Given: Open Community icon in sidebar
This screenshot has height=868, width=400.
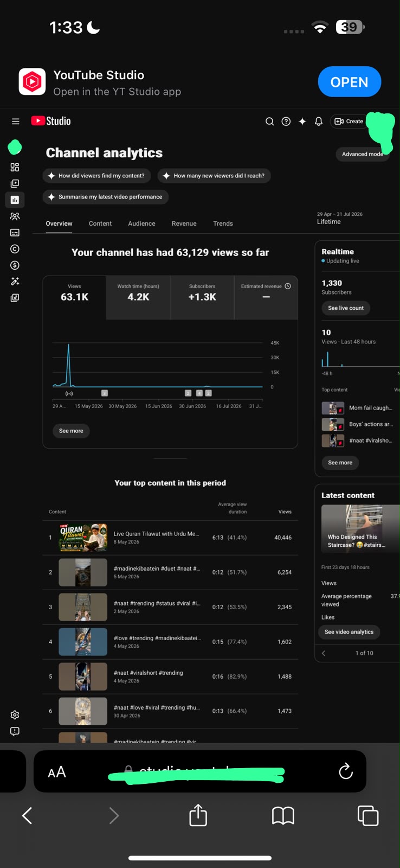Looking at the screenshot, I should (15, 216).
